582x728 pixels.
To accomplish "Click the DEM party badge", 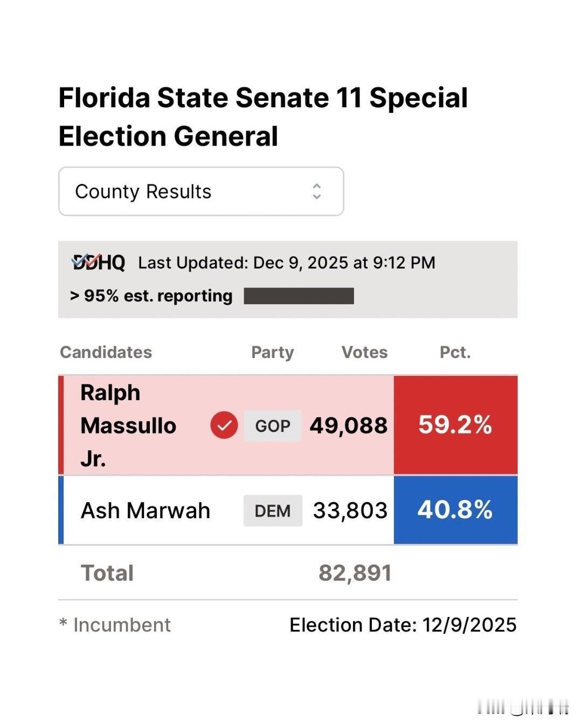I will click(x=273, y=511).
